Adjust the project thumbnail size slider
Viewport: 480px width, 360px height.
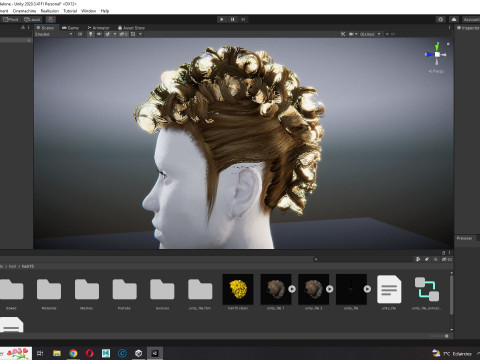(x=446, y=336)
